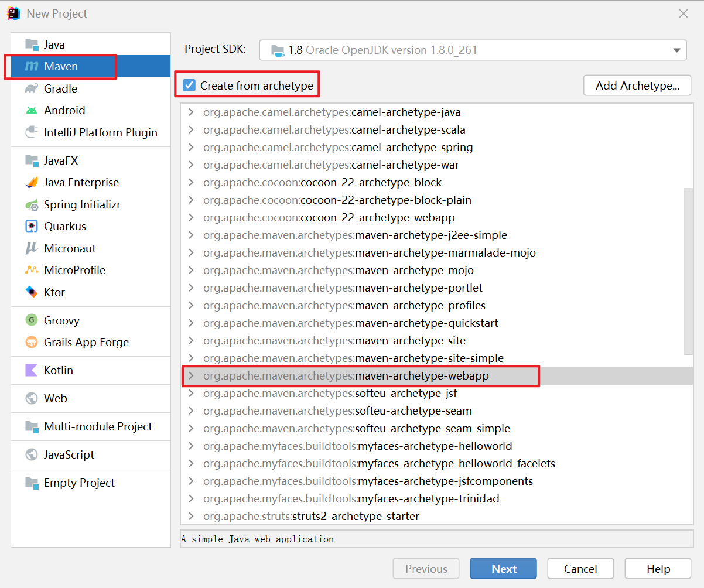Click the Android robot icon
Screen dimensions: 704x588
click(x=32, y=110)
